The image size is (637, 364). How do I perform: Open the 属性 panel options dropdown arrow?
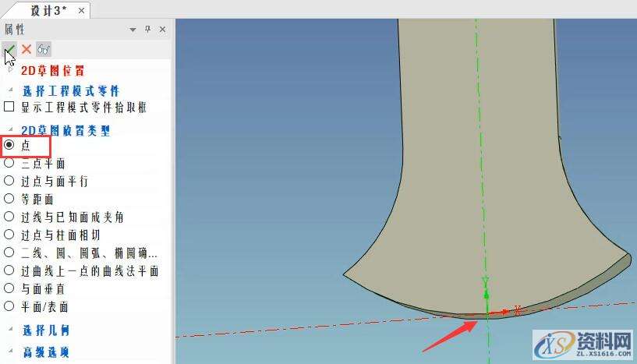coord(133,30)
